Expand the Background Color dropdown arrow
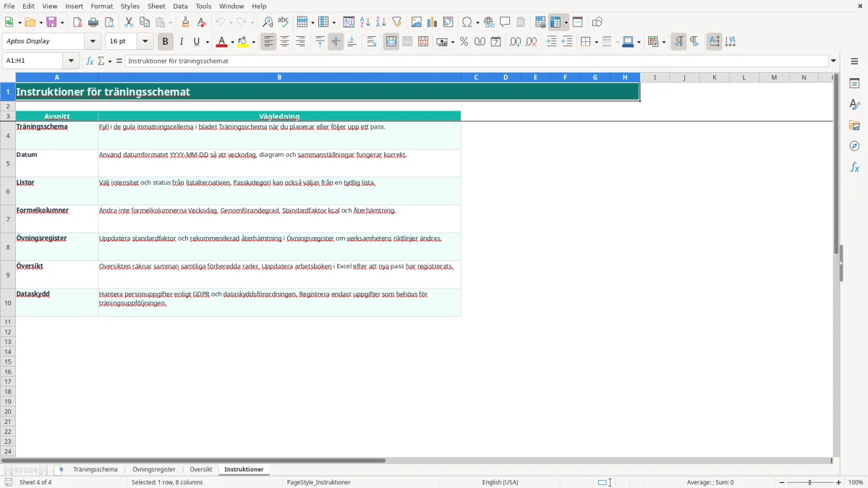 (254, 42)
